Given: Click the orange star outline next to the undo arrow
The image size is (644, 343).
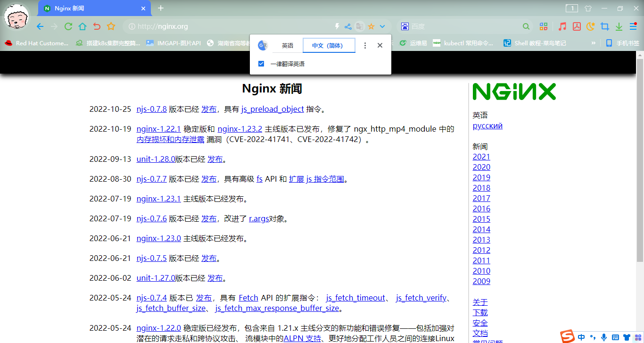Looking at the screenshot, I should (x=111, y=26).
